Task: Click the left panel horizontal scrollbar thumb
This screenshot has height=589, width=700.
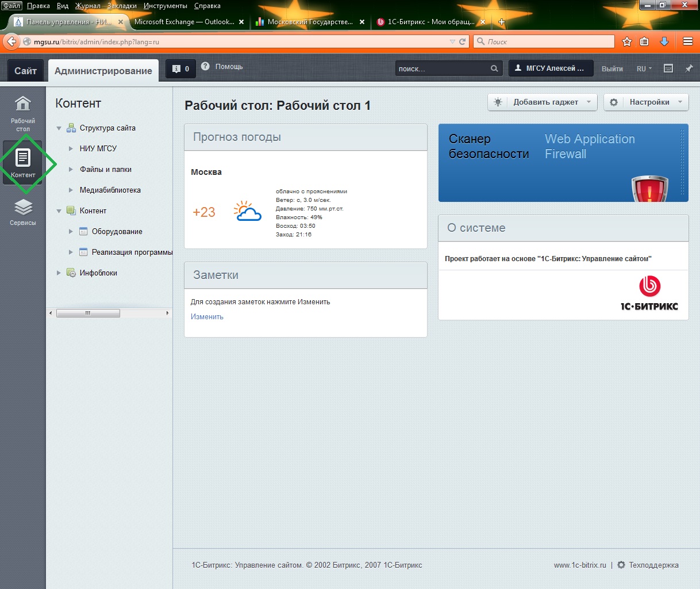Action: [88, 313]
